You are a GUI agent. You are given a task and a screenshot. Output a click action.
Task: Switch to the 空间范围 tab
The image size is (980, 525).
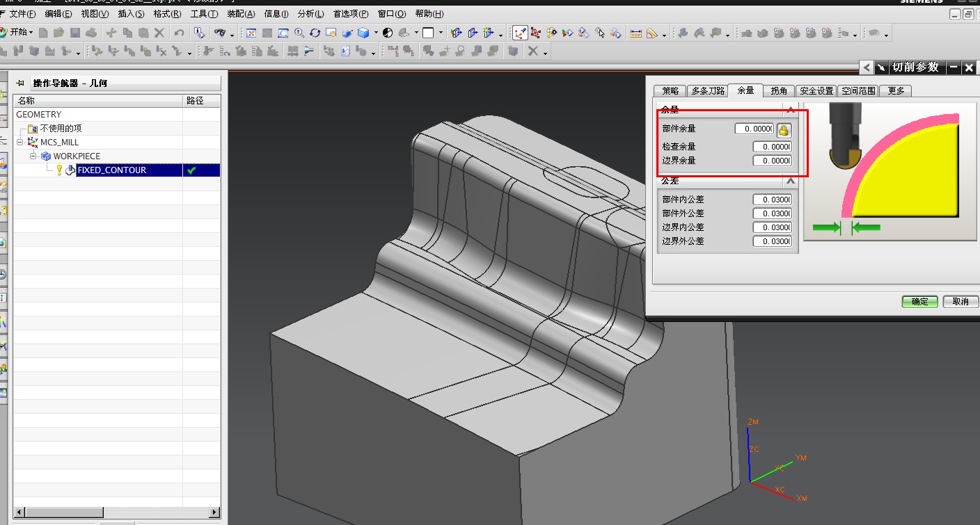[858, 90]
